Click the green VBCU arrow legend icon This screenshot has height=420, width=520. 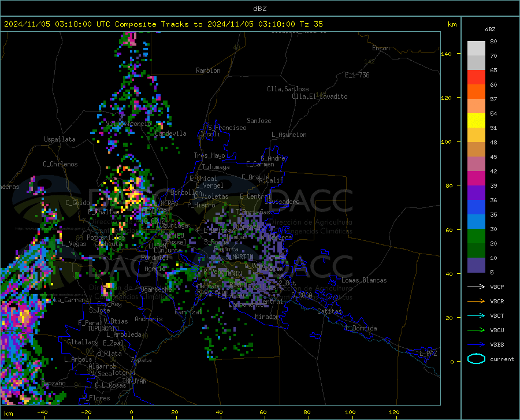(x=476, y=330)
